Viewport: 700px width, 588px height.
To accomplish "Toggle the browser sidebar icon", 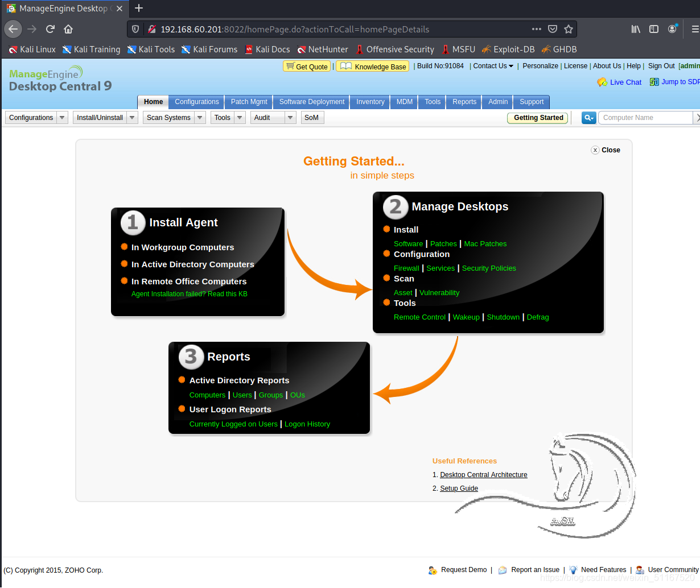I will coord(654,29).
